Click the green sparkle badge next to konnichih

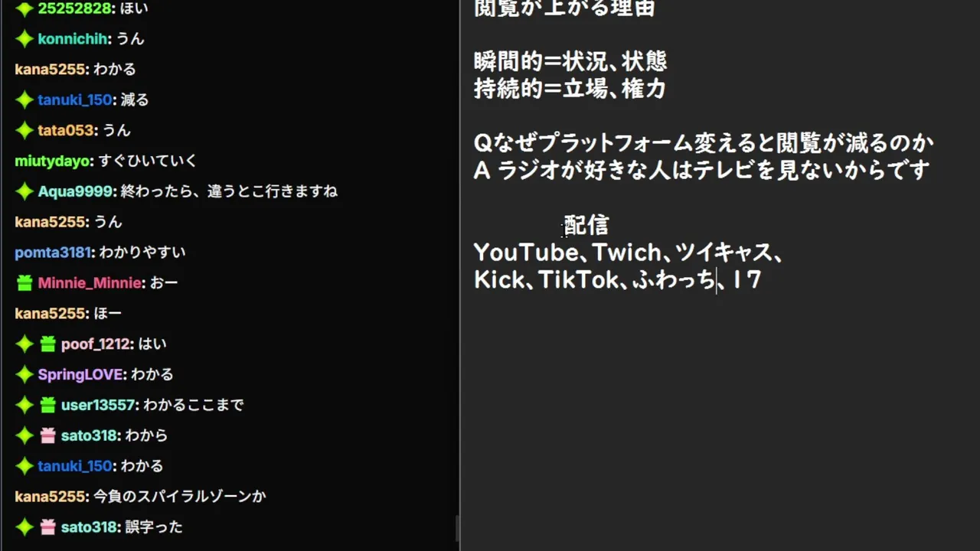pos(24,39)
